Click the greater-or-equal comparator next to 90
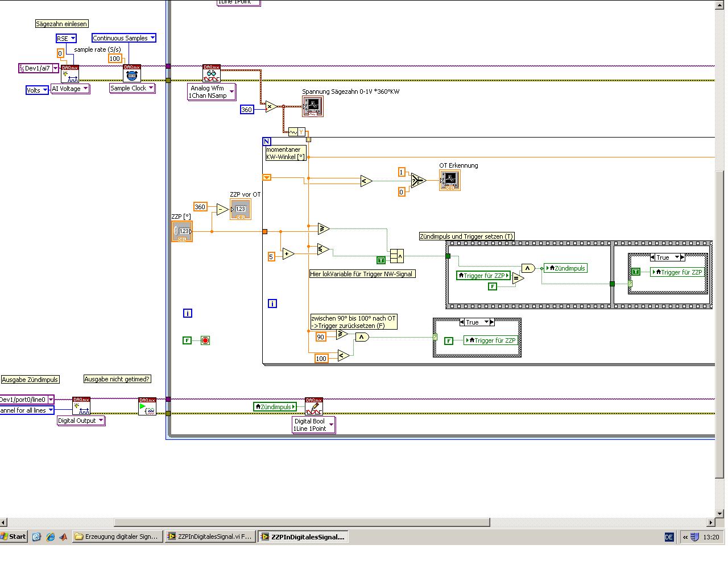The height and width of the screenshot is (582, 728). pos(342,335)
